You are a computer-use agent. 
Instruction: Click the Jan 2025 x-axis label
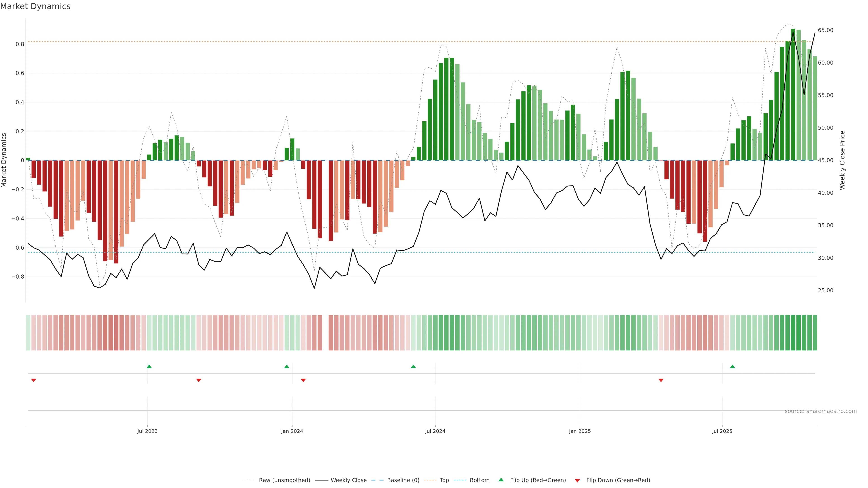[x=580, y=431]
